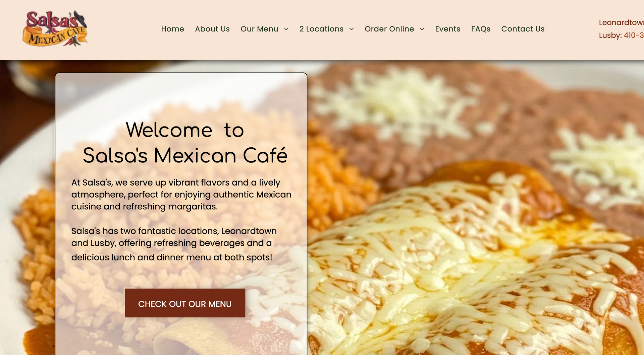Open the FAQs page
This screenshot has height=355, width=644.
click(x=481, y=29)
